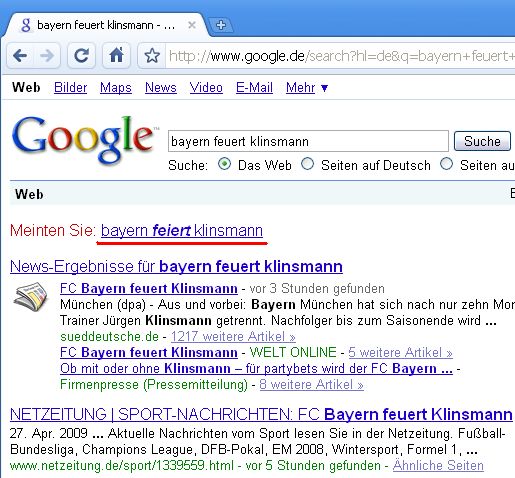The width and height of the screenshot is (515, 478).
Task: Follow suggestion 'bayern feiert klinsmann'
Action: click(182, 231)
